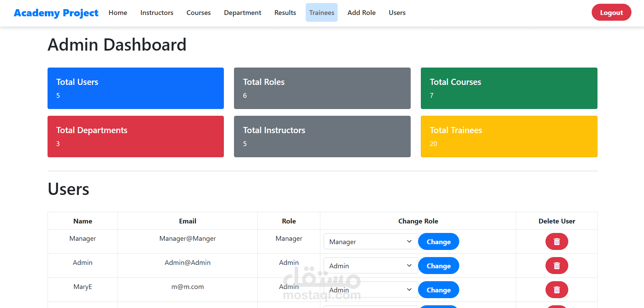Open the role dropdown for Manager
The image size is (644, 308).
(x=370, y=241)
